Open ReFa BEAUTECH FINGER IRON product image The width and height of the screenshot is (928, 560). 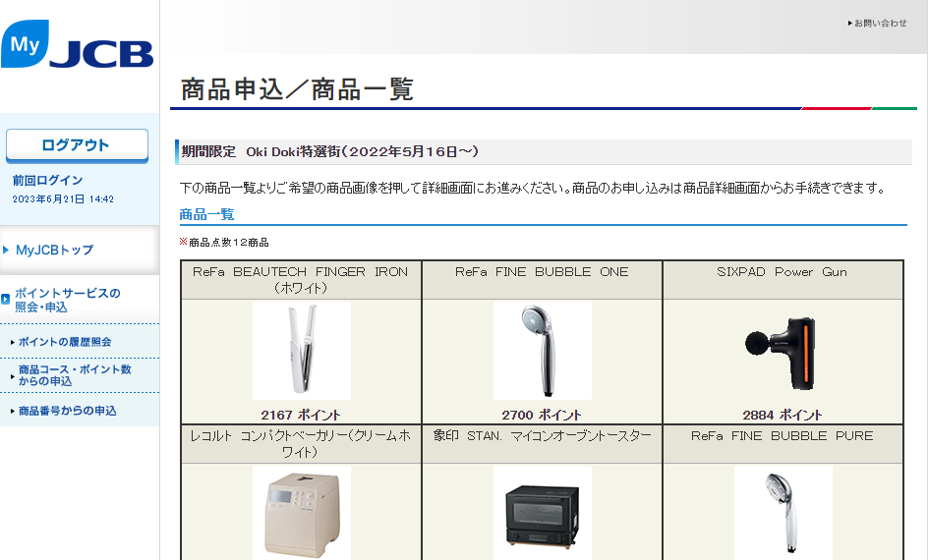click(302, 351)
